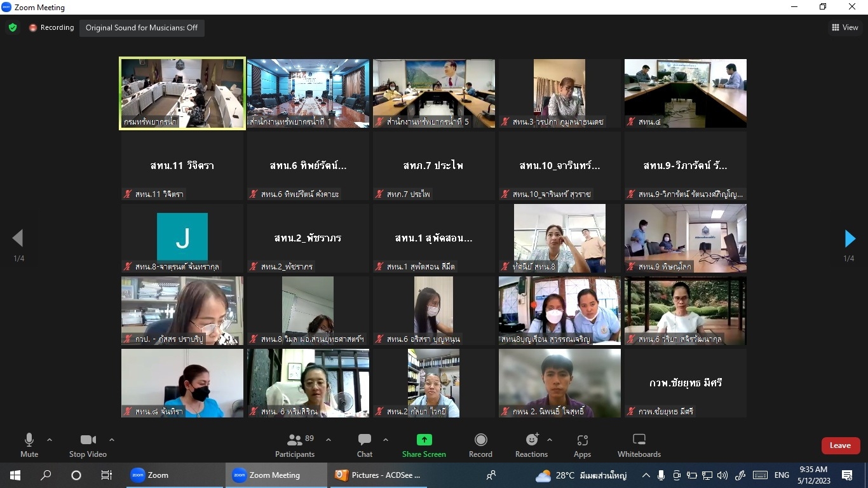Open volume control in system tray
868x488 pixels.
click(722, 475)
